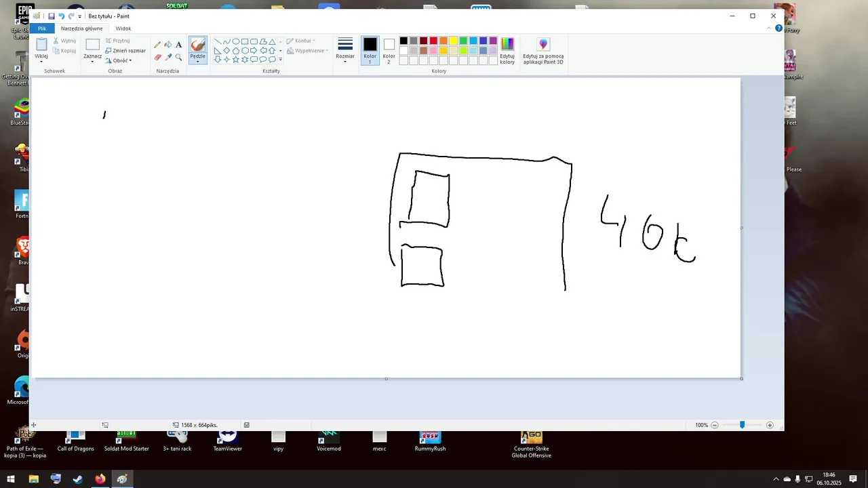The width and height of the screenshot is (868, 488).
Task: Click the Paste (Wklej) clipboard icon
Action: [x=41, y=45]
